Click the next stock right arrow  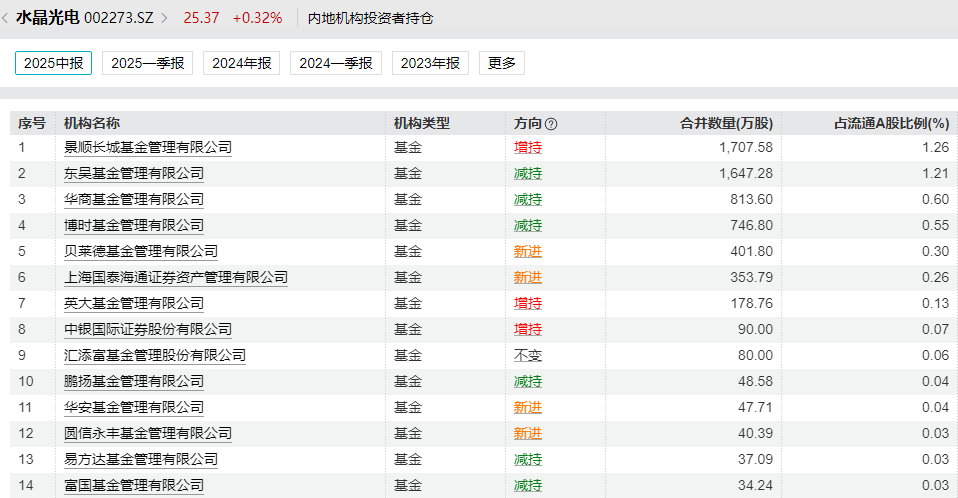(165, 18)
